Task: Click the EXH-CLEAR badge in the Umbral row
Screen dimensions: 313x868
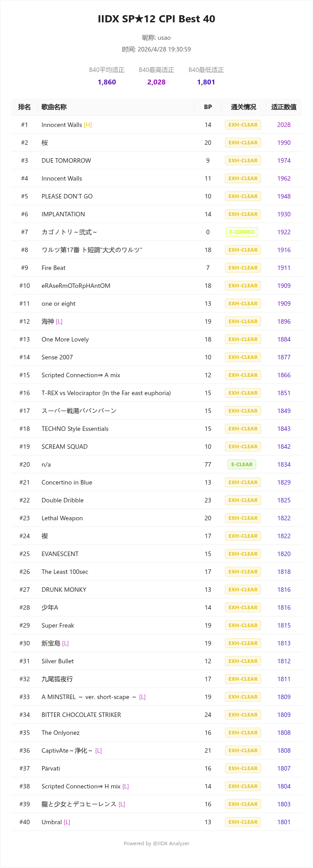Action: [243, 822]
